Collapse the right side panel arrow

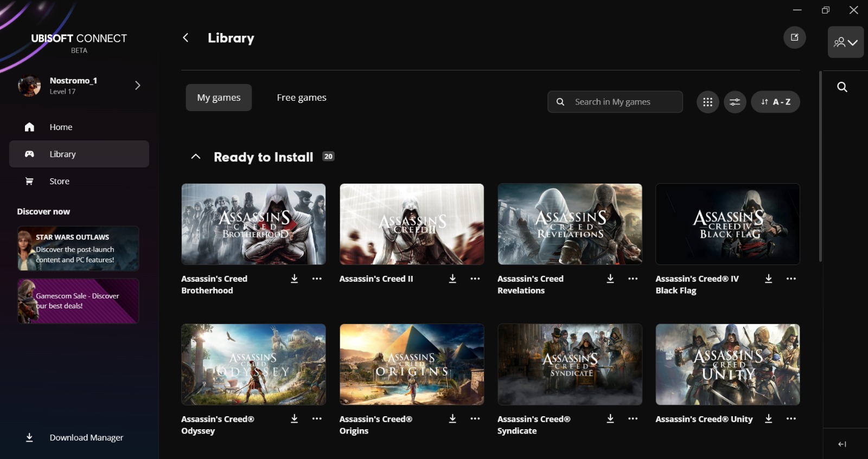click(842, 444)
